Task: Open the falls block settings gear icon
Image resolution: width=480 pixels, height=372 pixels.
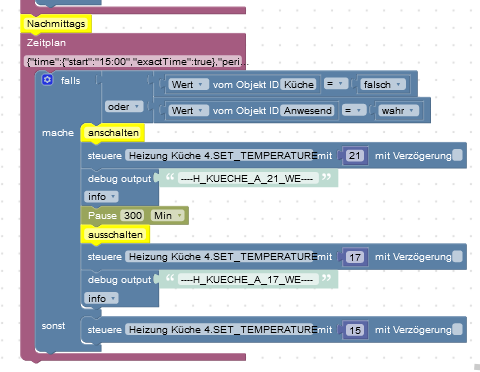Action: point(47,80)
